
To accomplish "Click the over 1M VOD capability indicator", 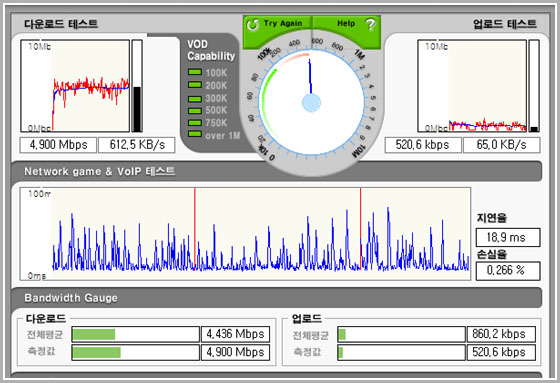I will [195, 134].
